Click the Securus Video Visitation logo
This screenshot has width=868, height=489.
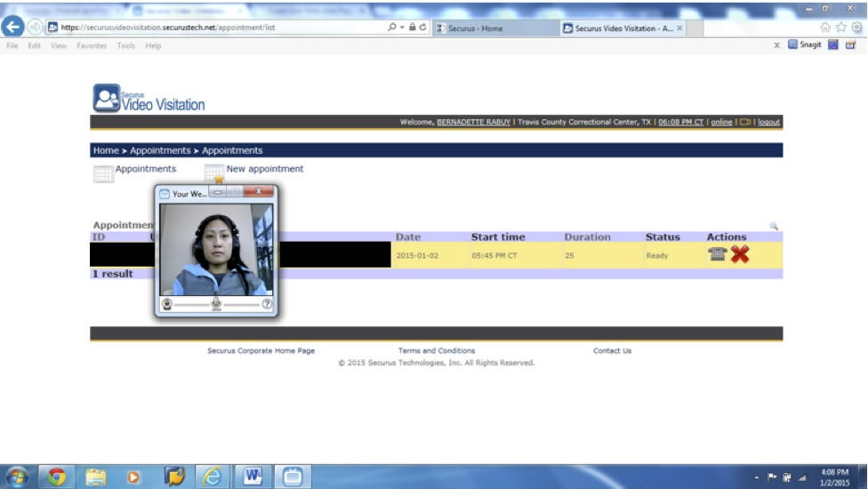pyautogui.click(x=149, y=98)
